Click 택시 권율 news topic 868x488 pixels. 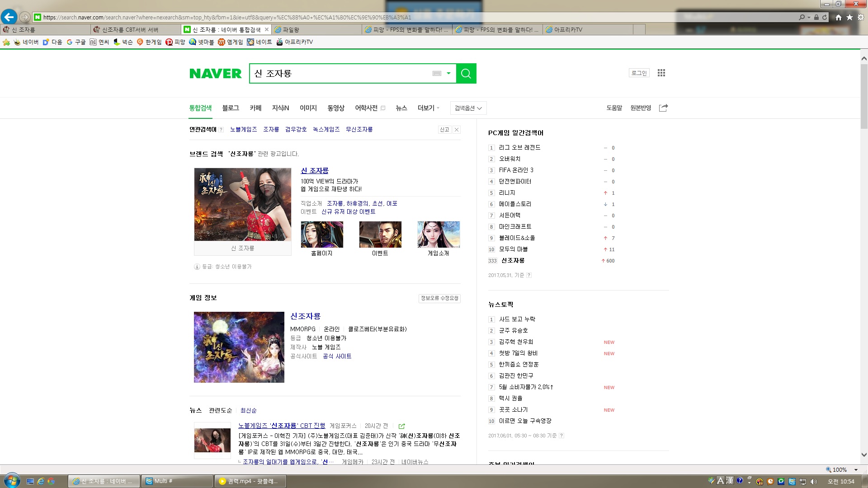tap(510, 398)
